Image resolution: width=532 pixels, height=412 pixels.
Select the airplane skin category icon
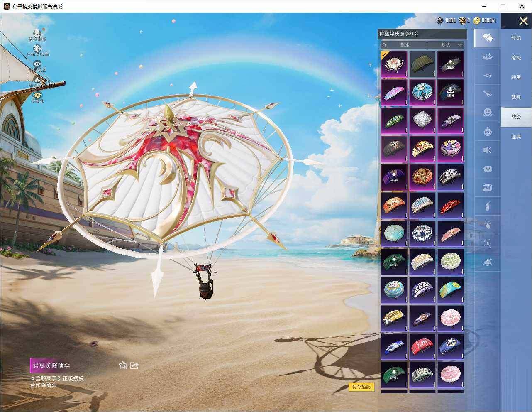487,94
